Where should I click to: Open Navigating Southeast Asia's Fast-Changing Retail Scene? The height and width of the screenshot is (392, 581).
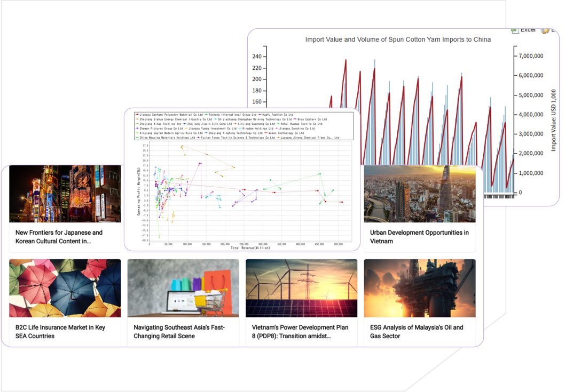(179, 332)
